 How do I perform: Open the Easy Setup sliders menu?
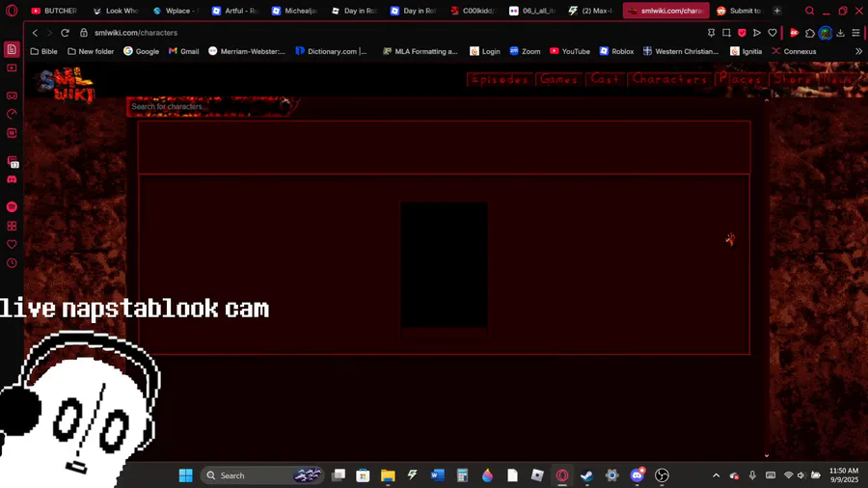pos(855,33)
